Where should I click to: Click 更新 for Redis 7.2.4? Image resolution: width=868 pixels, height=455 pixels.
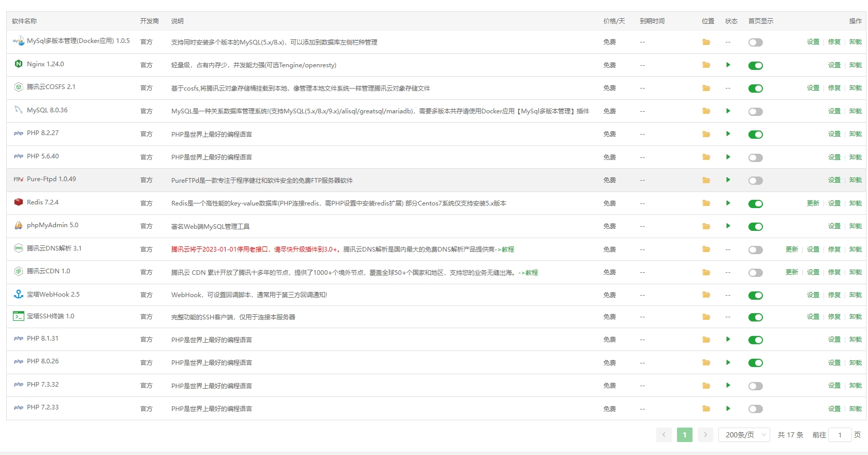coord(813,203)
